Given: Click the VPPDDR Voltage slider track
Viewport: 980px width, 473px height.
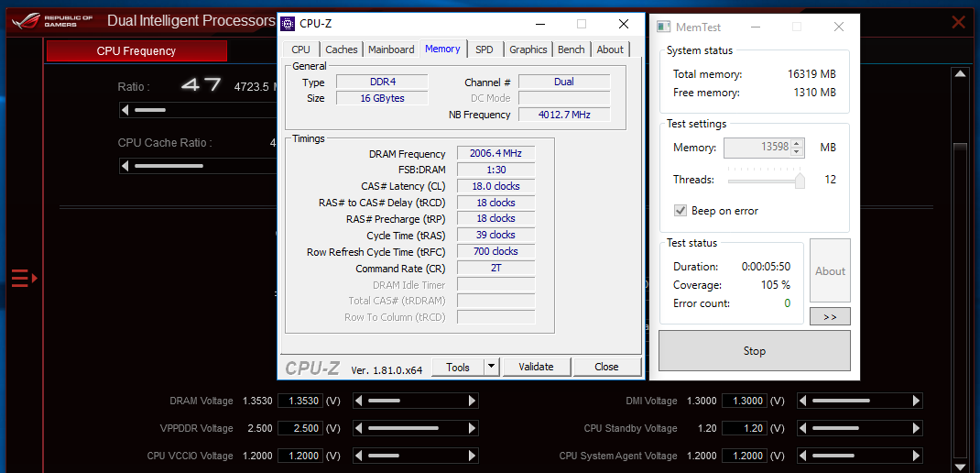Looking at the screenshot, I should coord(416,428).
